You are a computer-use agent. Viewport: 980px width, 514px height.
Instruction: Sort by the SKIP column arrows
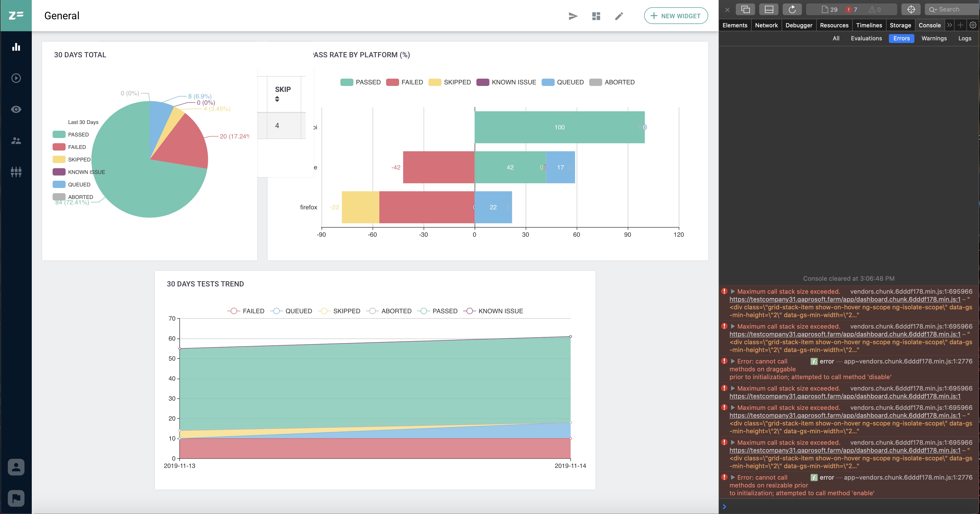[277, 99]
